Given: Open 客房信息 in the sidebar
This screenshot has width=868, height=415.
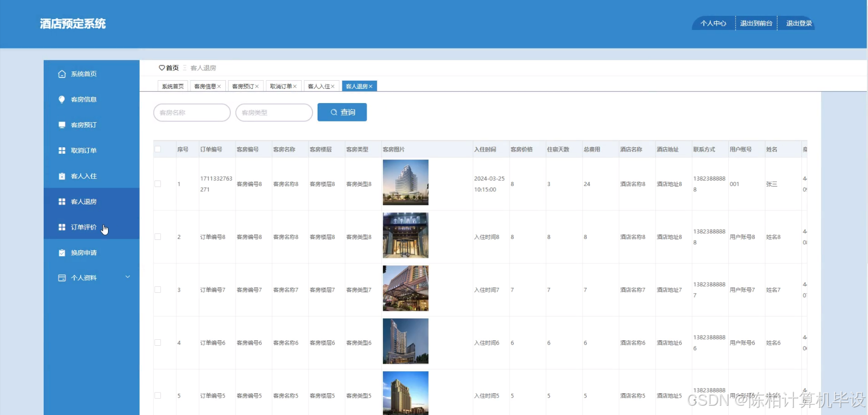Looking at the screenshot, I should (x=92, y=99).
